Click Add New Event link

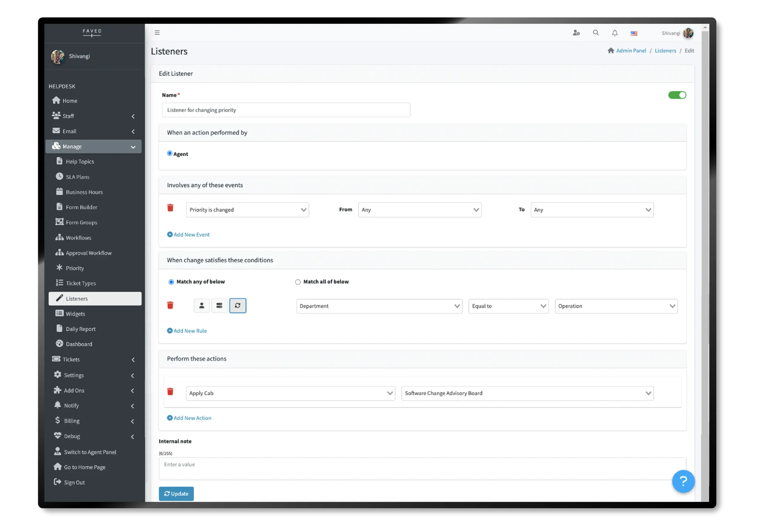188,234
